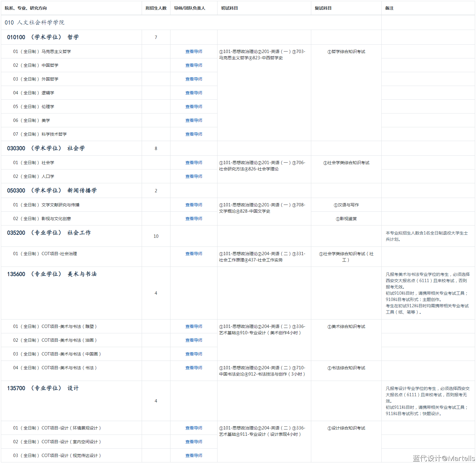View advisors for 设计（室内空间设计）
This screenshot has width=476, height=463.
click(194, 442)
